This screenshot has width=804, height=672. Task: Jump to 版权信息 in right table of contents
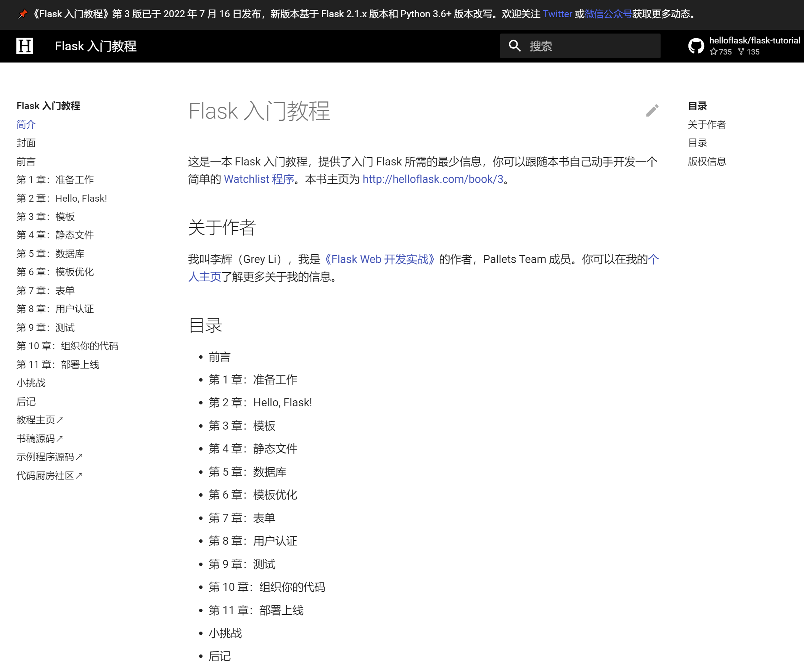point(707,162)
